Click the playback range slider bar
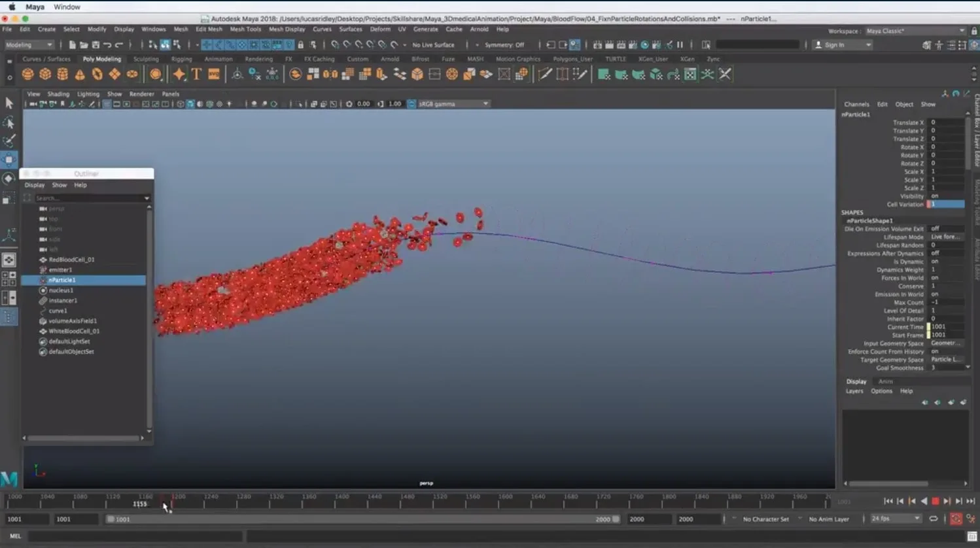The image size is (980, 548). (363, 519)
